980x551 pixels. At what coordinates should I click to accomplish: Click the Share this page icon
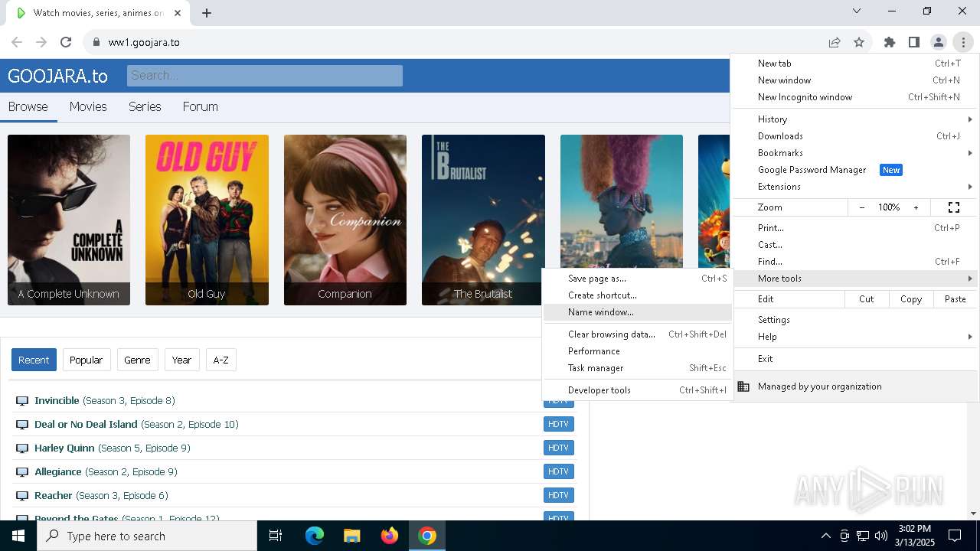835,42
